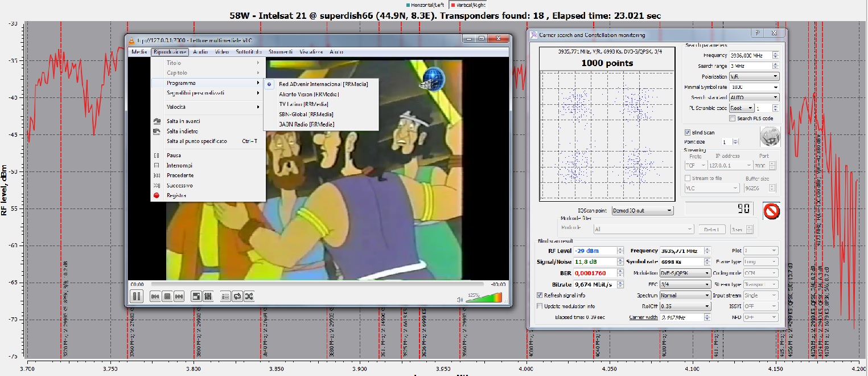
Task: Select Precedente in the Riproduzione menu
Action: coord(208,175)
